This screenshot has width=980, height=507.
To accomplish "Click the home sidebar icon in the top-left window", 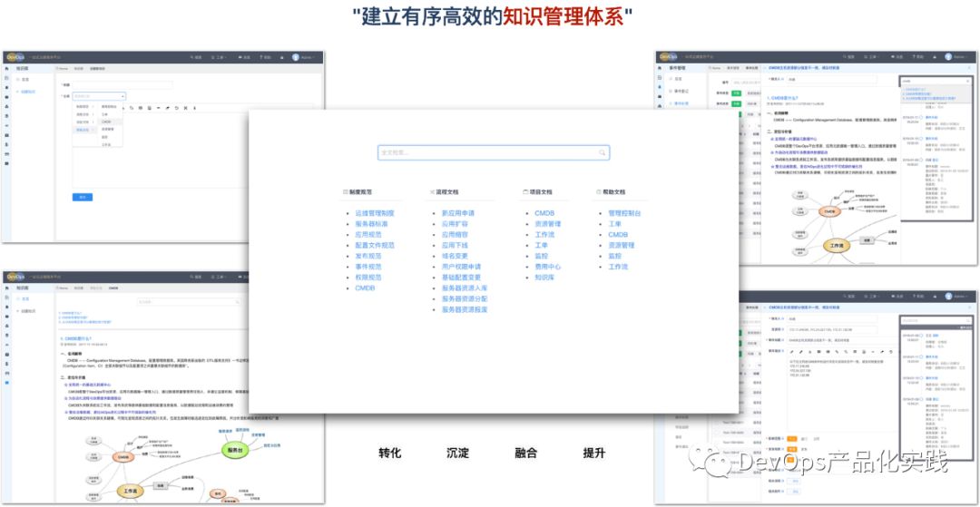I will coord(7,68).
